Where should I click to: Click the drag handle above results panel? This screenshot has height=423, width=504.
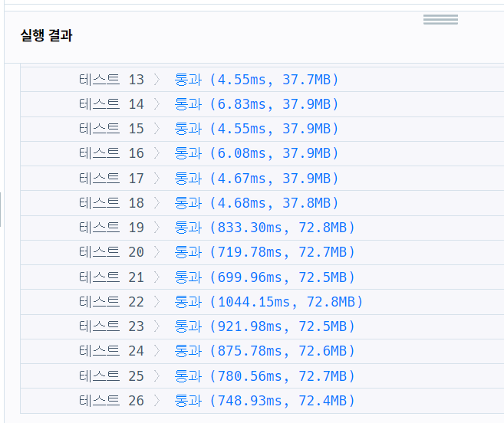(440, 19)
